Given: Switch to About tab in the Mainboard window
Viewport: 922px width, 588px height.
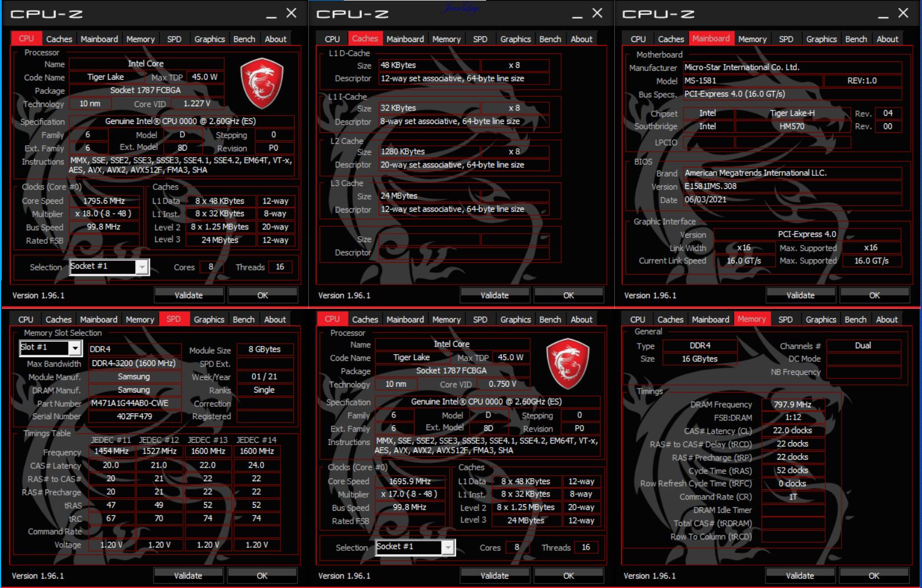Looking at the screenshot, I should (x=887, y=39).
